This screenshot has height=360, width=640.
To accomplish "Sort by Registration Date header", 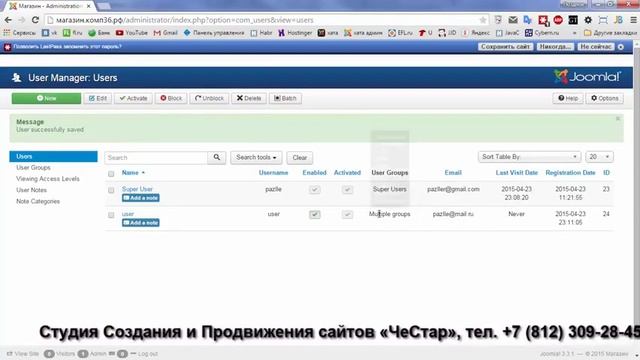I will pos(570,173).
